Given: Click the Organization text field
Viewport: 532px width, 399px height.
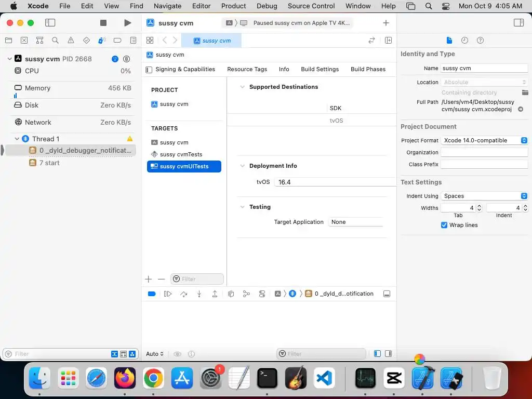Looking at the screenshot, I should point(484,152).
